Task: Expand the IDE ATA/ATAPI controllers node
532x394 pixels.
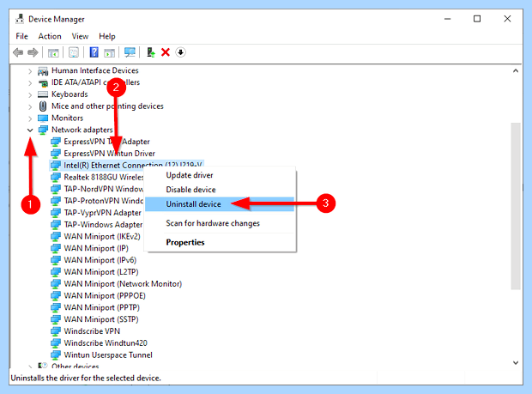Action: (x=30, y=82)
